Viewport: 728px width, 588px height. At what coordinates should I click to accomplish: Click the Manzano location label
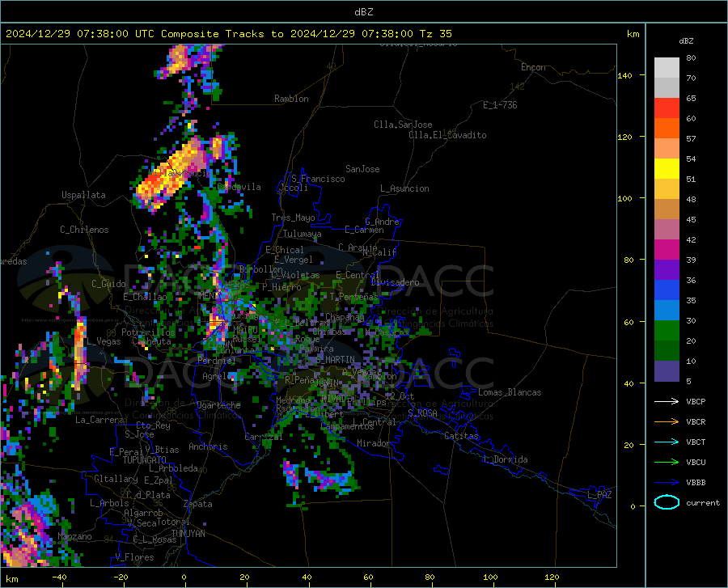pyautogui.click(x=74, y=537)
